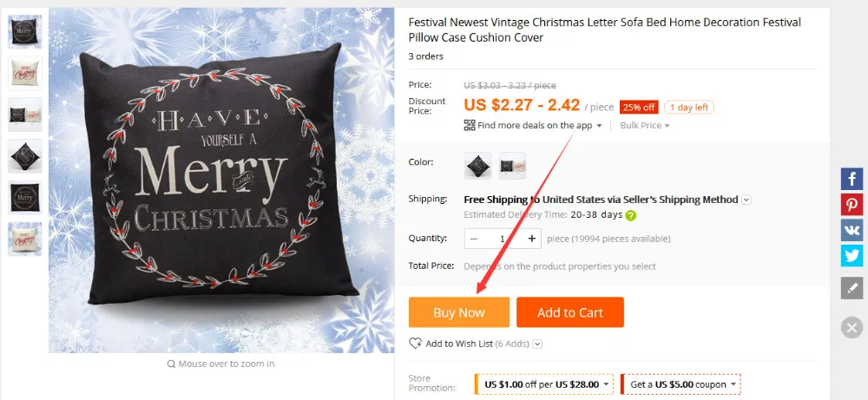This screenshot has width=868, height=400.
Task: Add the pillow cover to cart
Action: [x=570, y=312]
